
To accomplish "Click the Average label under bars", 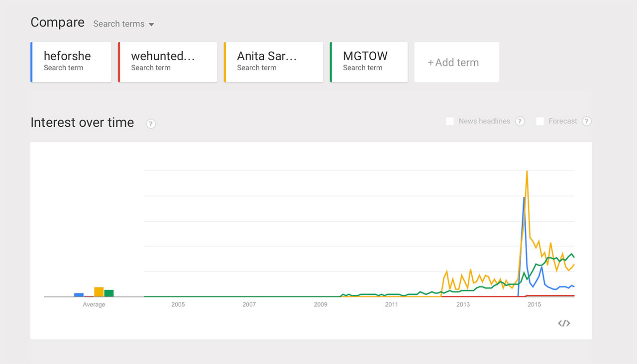I will click(x=94, y=304).
